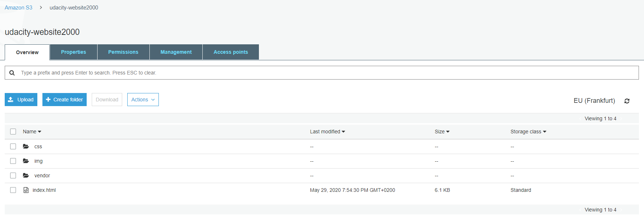Sort by Last modified column
This screenshot has width=644, height=222.
tap(327, 132)
